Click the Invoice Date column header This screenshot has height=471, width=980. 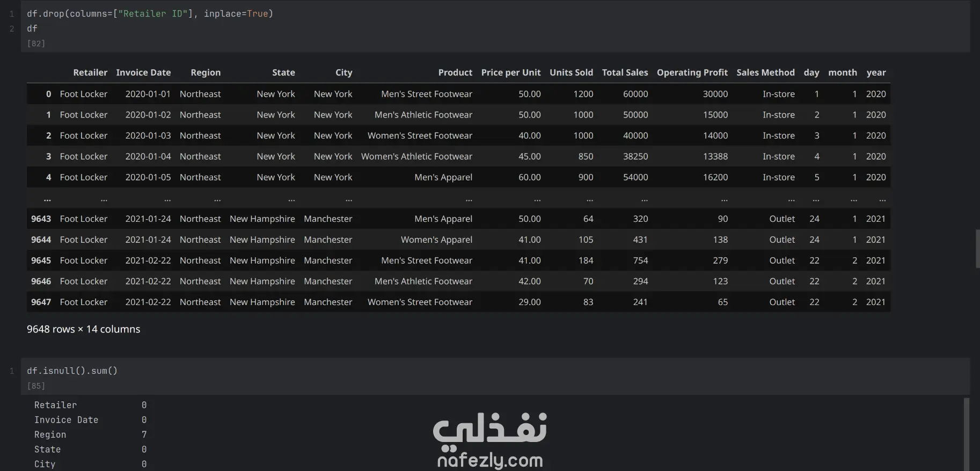(143, 73)
